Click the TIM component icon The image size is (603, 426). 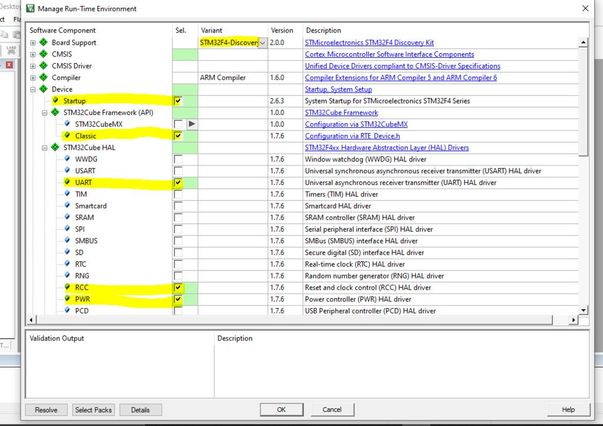67,194
